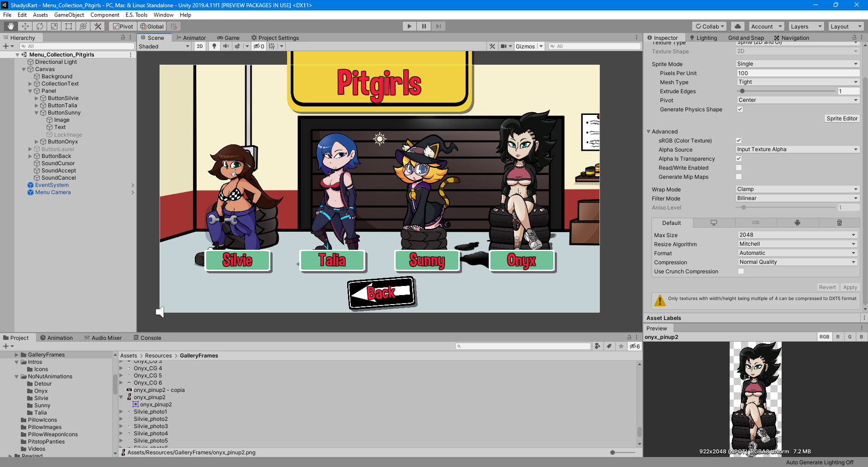Toggle hidden objects visibility counter in Scene
Image resolution: width=868 pixels, height=467 pixels.
259,46
